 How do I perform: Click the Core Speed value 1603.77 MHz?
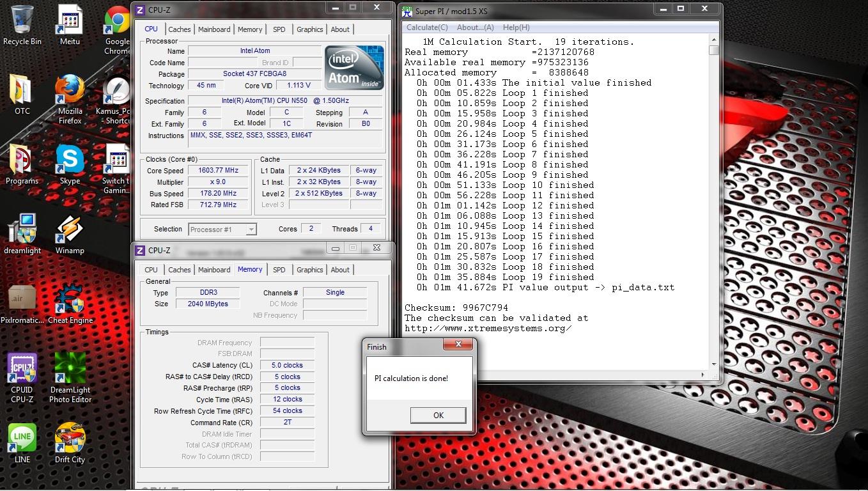(219, 171)
